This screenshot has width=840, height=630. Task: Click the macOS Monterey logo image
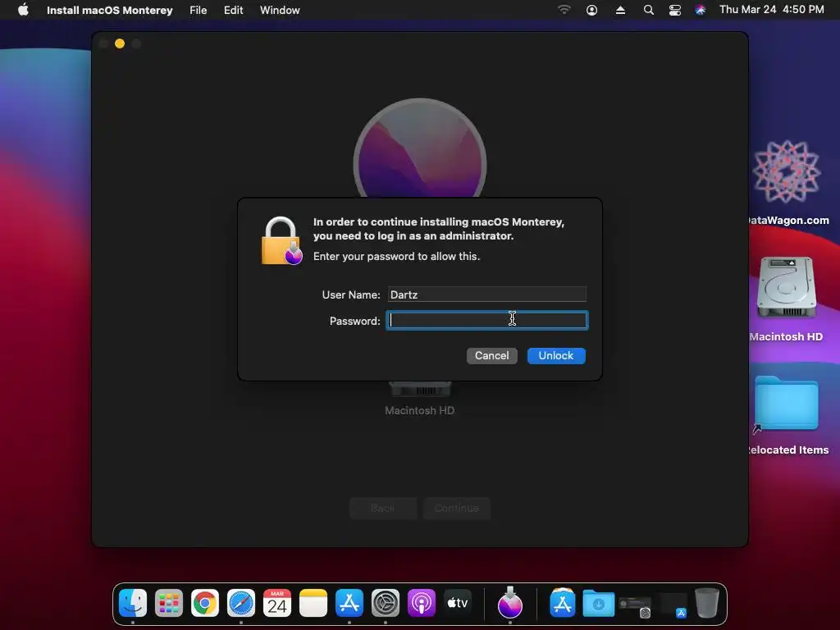(x=420, y=148)
